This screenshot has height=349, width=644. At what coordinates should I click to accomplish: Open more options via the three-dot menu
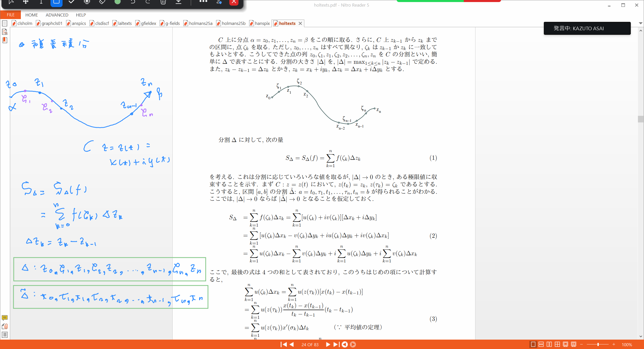tap(203, 2)
